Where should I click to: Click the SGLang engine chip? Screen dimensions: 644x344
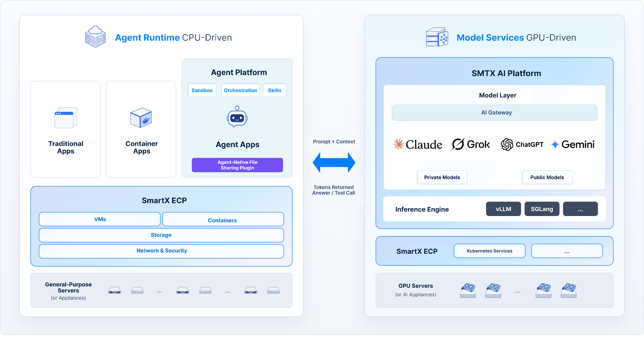(542, 209)
